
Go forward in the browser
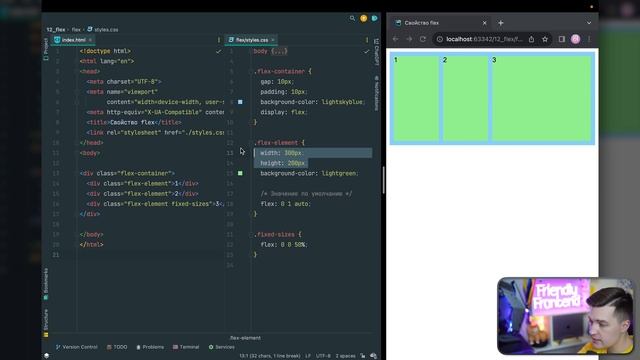point(409,39)
